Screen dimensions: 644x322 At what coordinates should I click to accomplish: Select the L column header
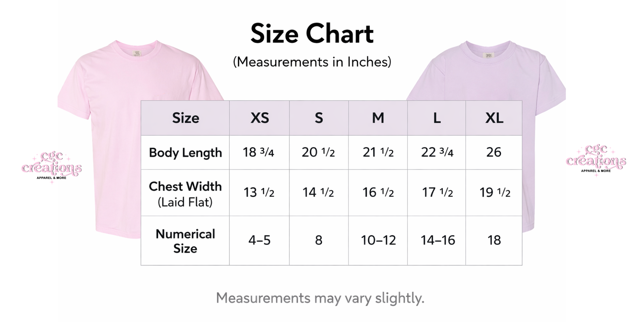(x=437, y=118)
